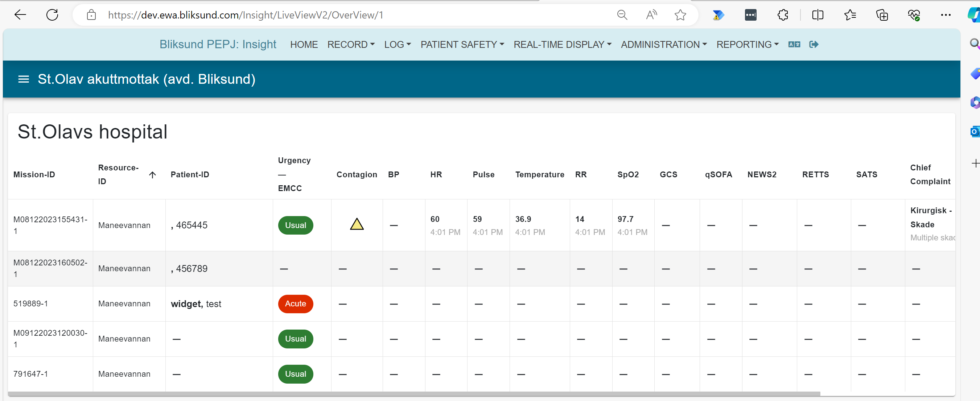The width and height of the screenshot is (980, 401).
Task: Reload the current page
Action: tap(52, 15)
